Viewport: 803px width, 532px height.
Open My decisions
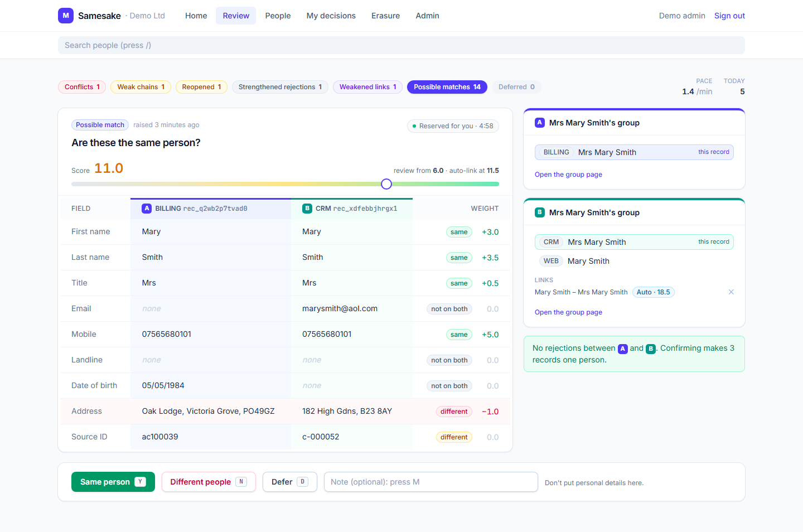pos(331,16)
